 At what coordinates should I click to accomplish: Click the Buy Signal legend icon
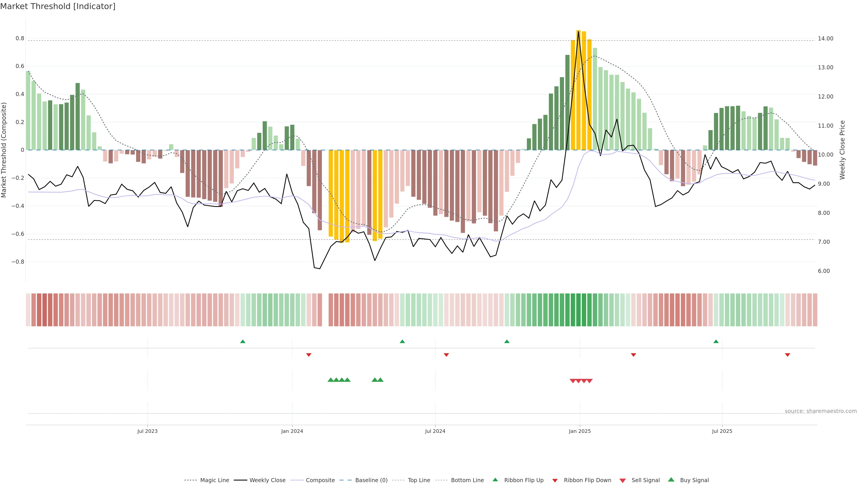[671, 480]
